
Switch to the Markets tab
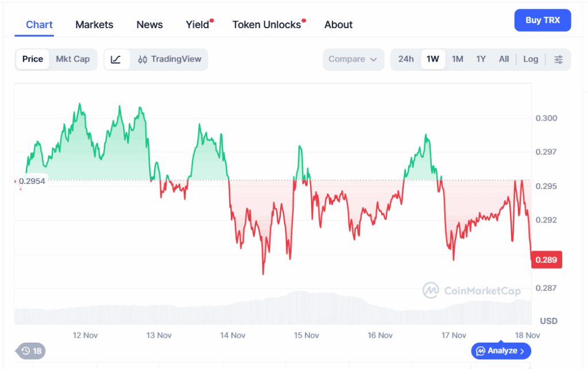point(94,25)
